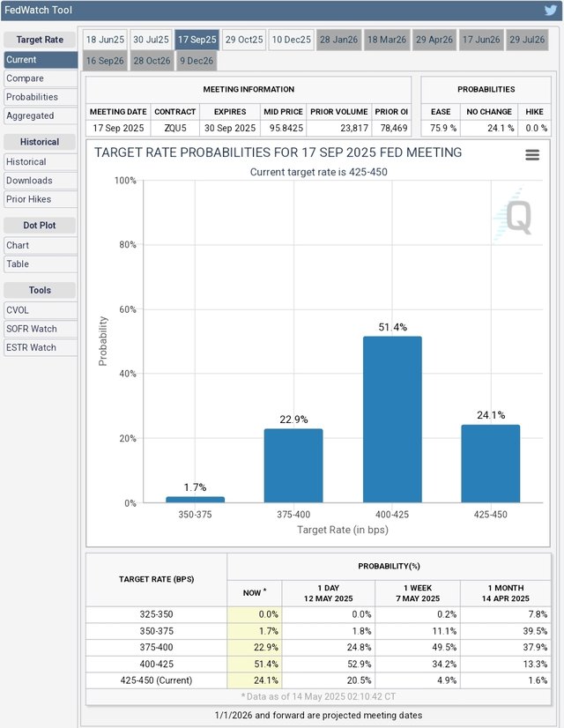Viewport: 564px width, 728px height.
Task: Click the 1 WEEK 7 MAY 2025 header
Action: (x=418, y=593)
